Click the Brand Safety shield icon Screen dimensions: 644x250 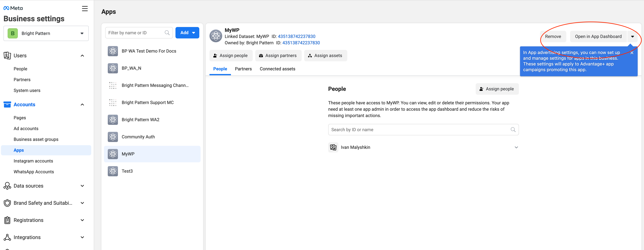click(7, 203)
